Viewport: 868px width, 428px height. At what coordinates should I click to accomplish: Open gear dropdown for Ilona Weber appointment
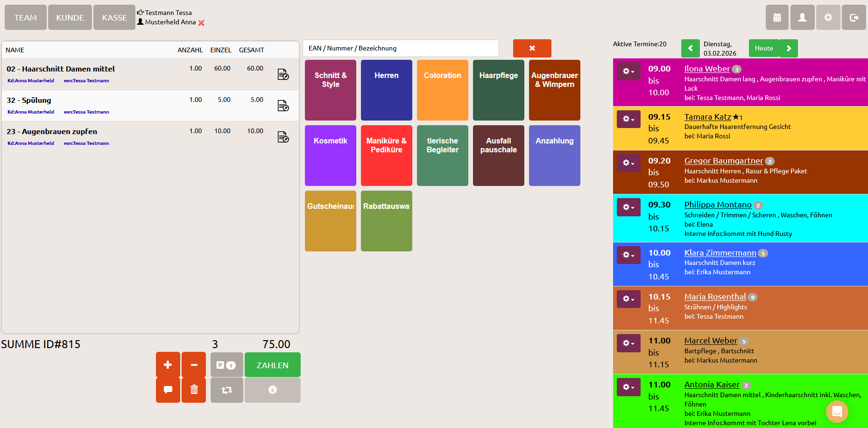[x=628, y=71]
